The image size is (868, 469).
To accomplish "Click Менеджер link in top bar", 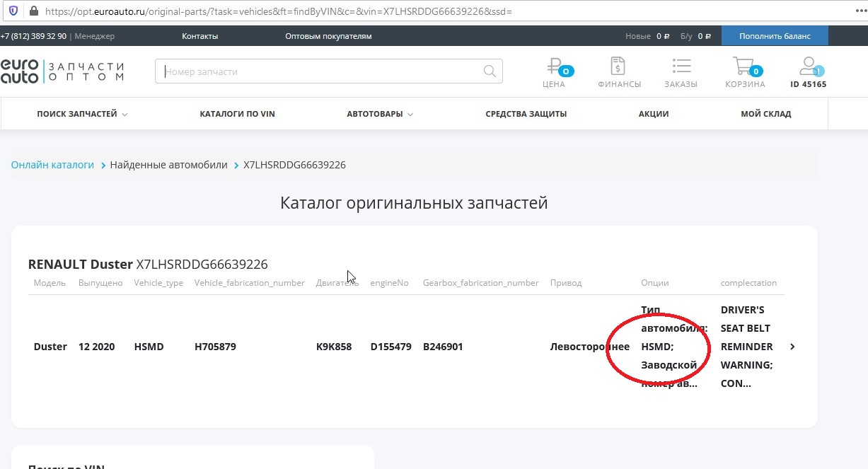I will click(x=94, y=36).
